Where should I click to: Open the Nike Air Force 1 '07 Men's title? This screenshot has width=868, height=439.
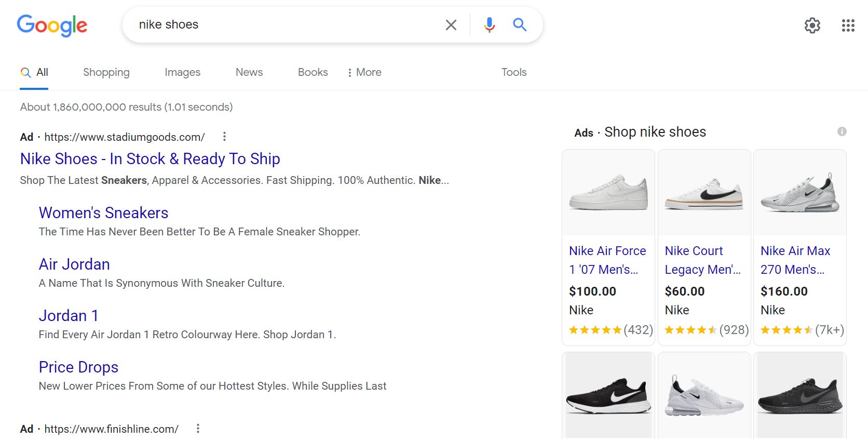click(x=607, y=260)
